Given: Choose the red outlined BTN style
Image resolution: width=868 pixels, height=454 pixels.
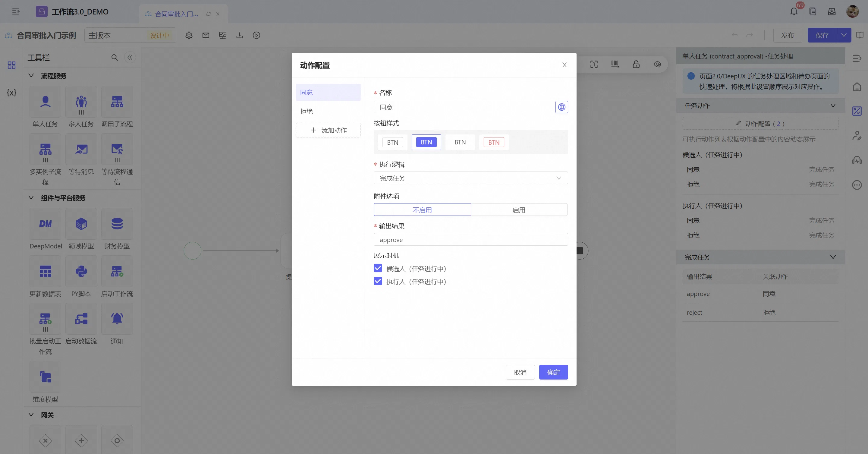Looking at the screenshot, I should click(494, 142).
